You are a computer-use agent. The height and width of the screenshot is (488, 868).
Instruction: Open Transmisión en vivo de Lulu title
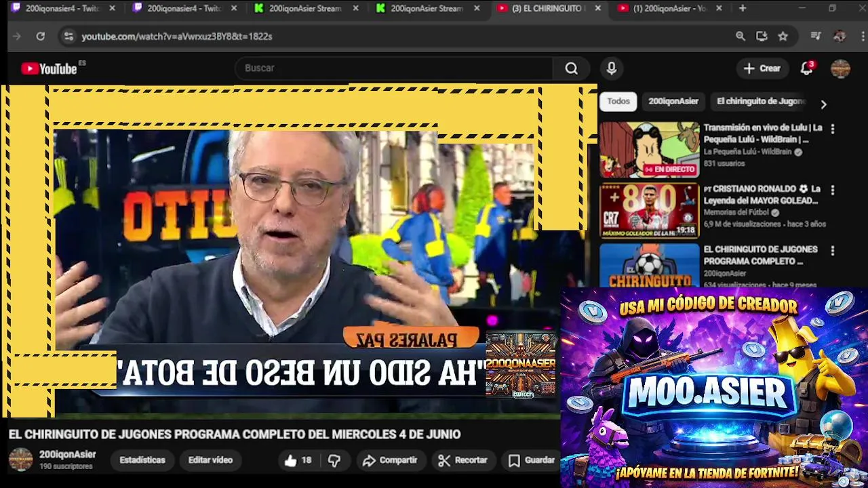coord(763,134)
